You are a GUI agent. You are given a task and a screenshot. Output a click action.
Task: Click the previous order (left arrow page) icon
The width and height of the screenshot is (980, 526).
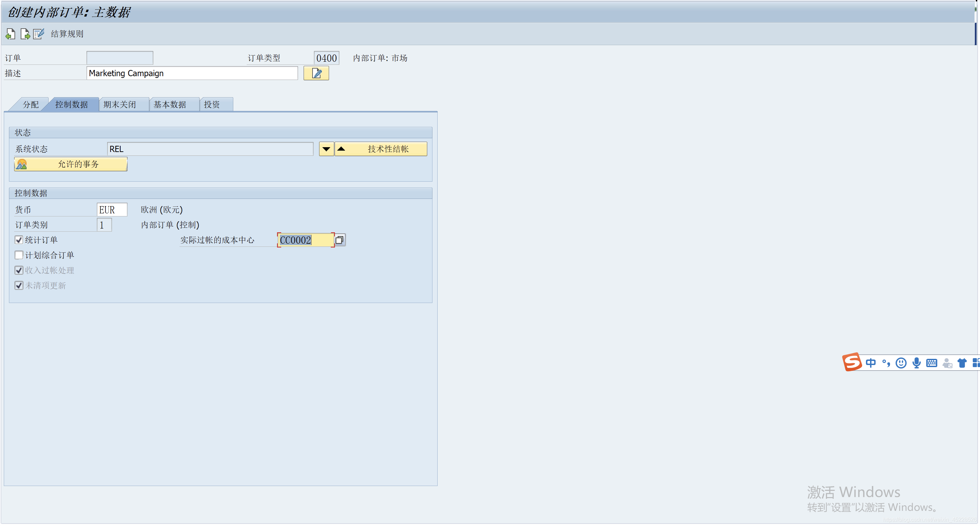(10, 34)
